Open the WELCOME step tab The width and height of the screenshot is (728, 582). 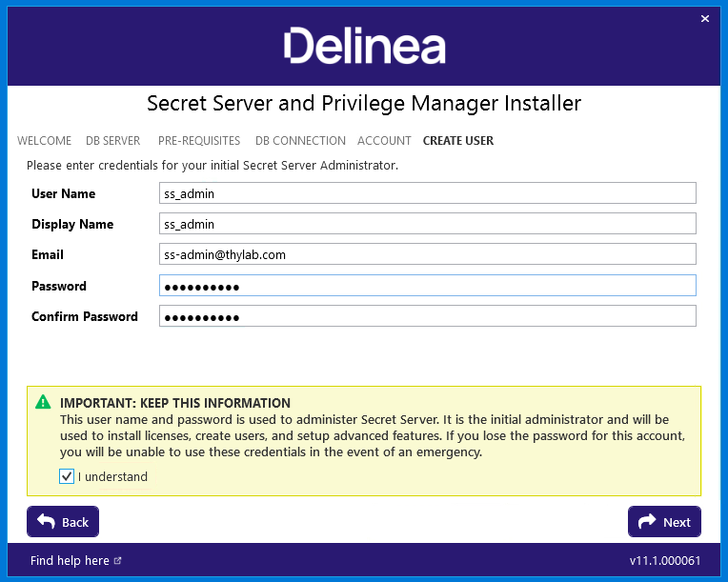(44, 141)
